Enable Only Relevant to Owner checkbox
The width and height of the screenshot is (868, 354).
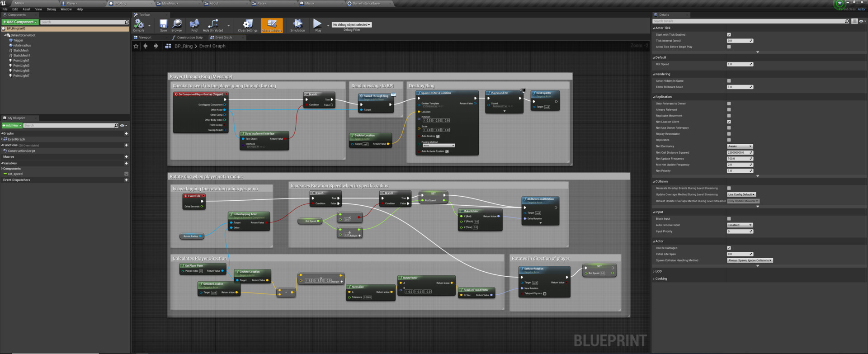(x=729, y=104)
